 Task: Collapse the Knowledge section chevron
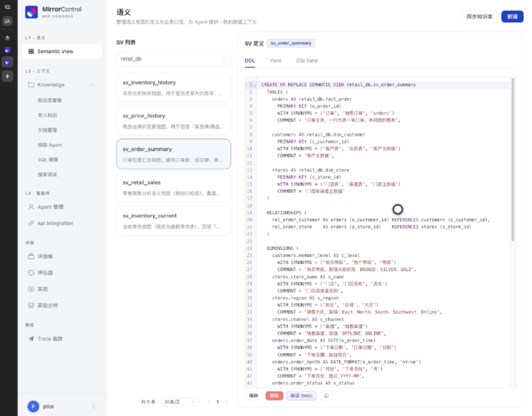[x=92, y=85]
